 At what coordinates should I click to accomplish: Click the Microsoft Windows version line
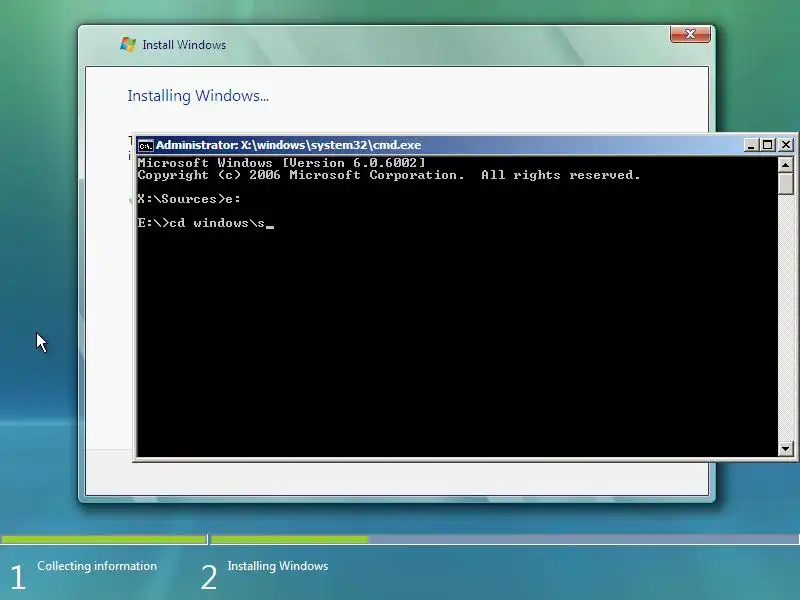point(281,163)
